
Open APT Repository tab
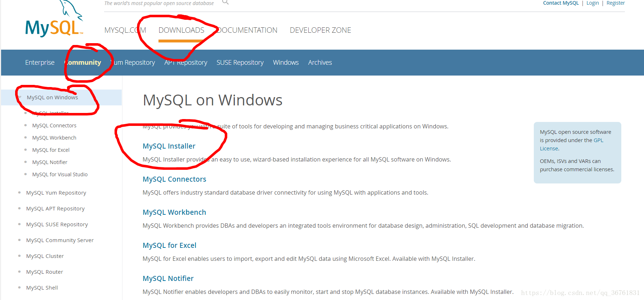(186, 63)
